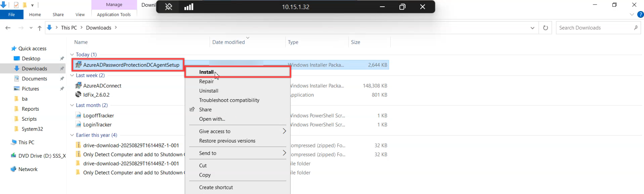Click the New folder quick access icon

click(24, 5)
